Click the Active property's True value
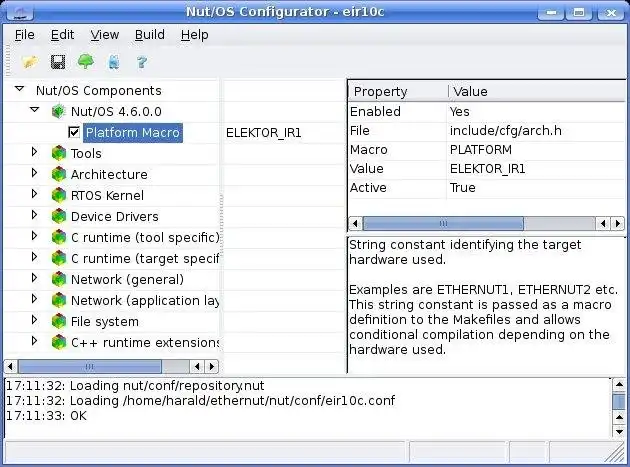The height and width of the screenshot is (467, 630). point(462,188)
